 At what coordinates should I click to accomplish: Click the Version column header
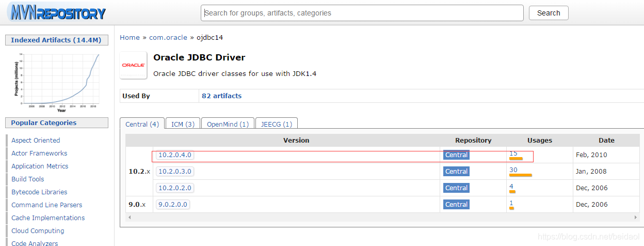click(296, 140)
